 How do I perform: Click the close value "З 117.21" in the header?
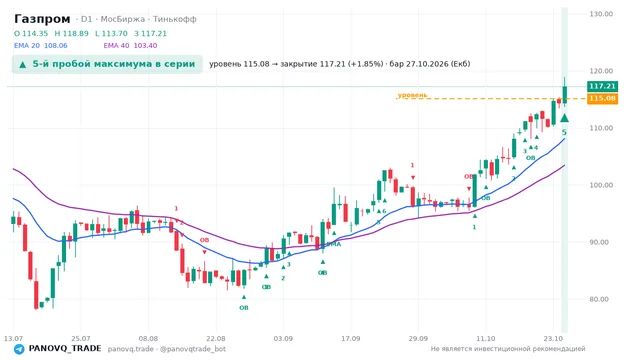click(x=151, y=33)
